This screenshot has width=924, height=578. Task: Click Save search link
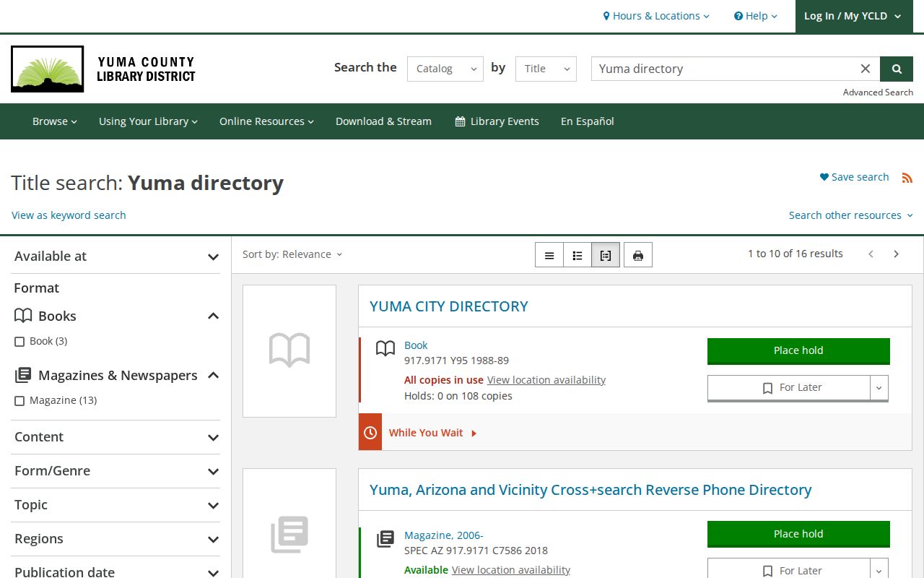tap(854, 177)
